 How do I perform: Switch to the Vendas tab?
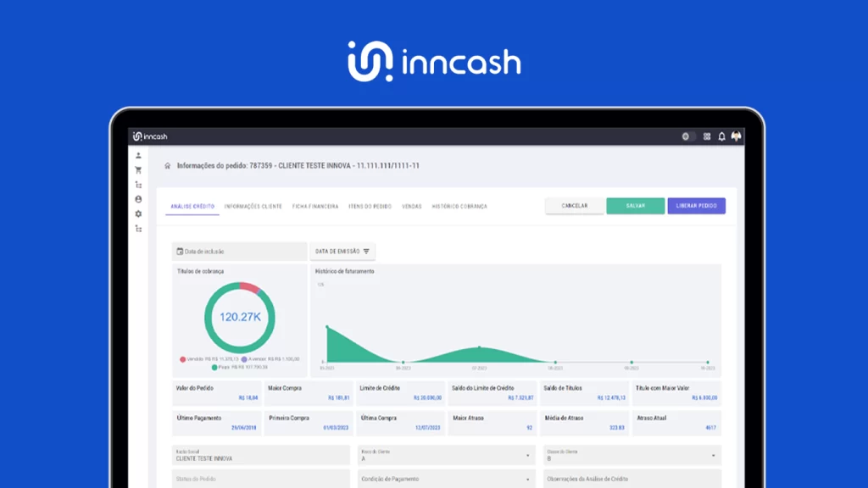tap(411, 207)
